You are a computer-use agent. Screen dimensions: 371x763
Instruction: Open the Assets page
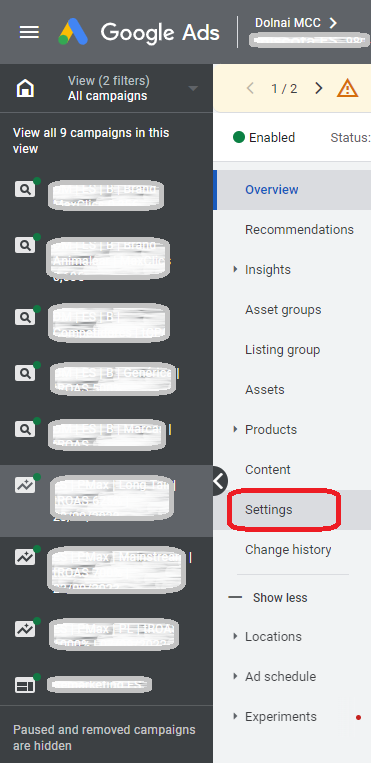click(264, 389)
